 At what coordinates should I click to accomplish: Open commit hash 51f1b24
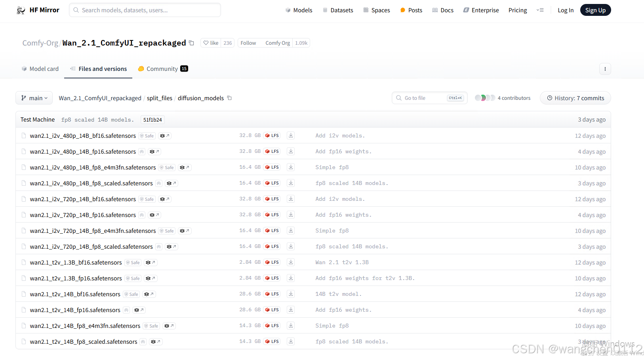(x=152, y=120)
